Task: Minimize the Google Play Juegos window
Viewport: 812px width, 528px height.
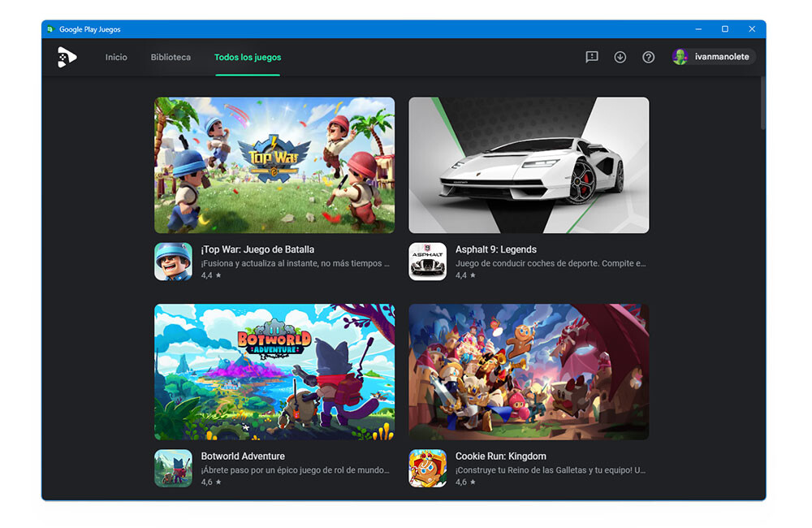Action: pyautogui.click(x=698, y=29)
